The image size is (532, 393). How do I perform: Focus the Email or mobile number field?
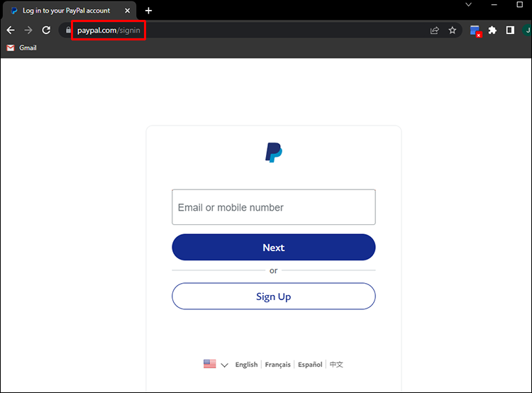click(274, 207)
